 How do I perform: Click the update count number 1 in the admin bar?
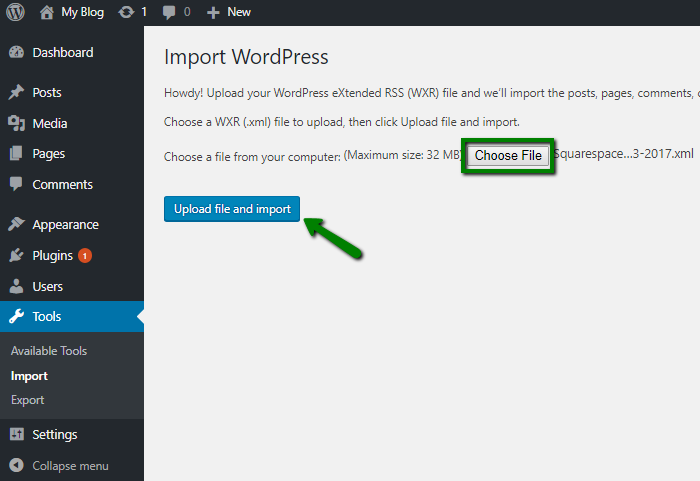point(144,12)
